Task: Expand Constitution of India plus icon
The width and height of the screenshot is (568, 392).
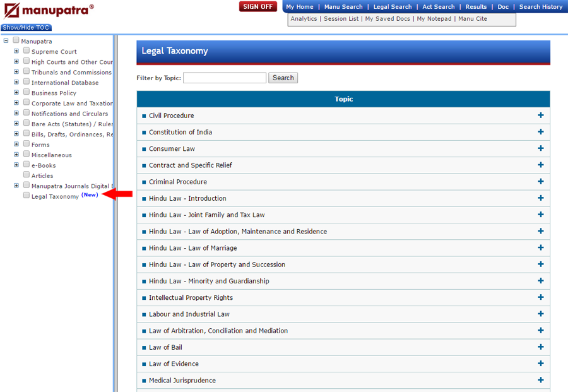Action: coord(540,132)
